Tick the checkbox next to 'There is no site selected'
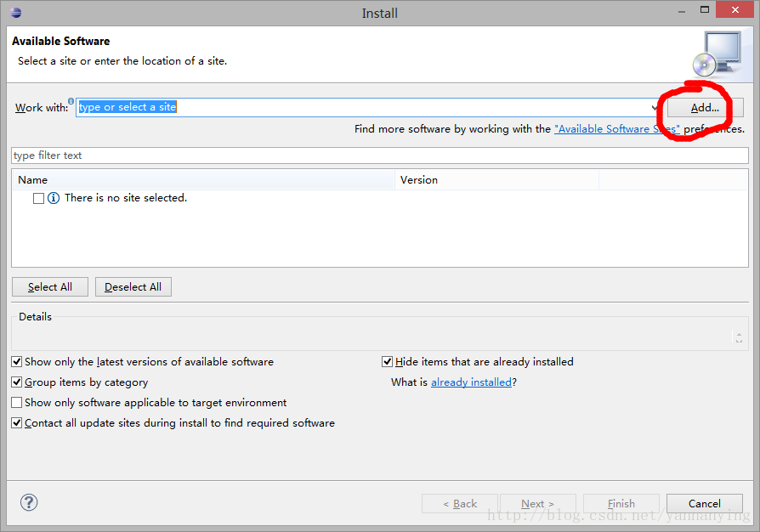Viewport: 760px width, 532px height. pyautogui.click(x=39, y=198)
